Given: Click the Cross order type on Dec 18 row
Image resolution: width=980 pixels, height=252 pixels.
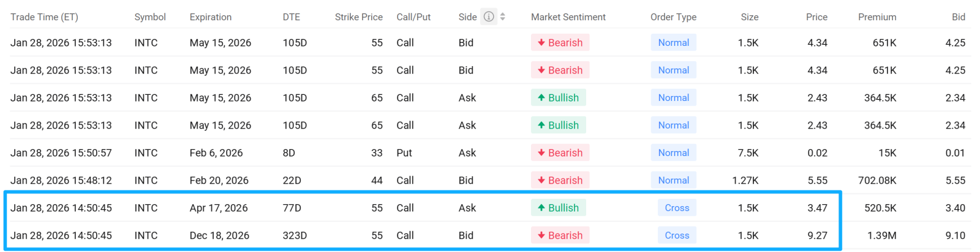Looking at the screenshot, I should point(677,235).
